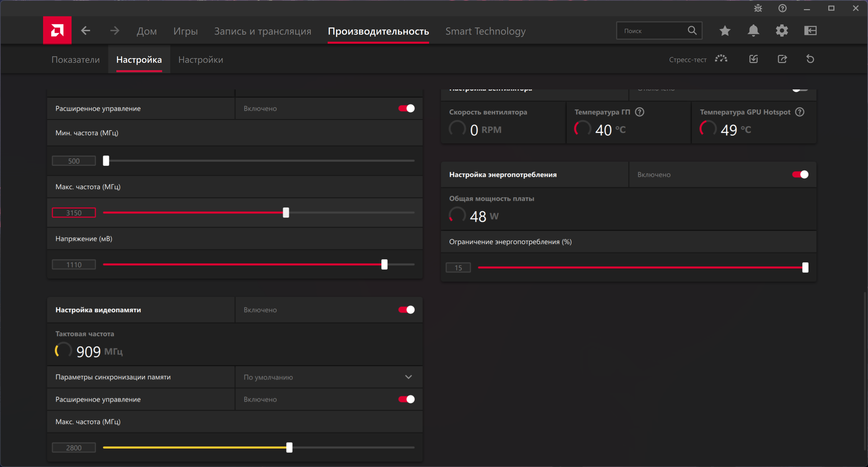Open the Игры menu tab
Screen dimensions: 868x467
click(185, 31)
